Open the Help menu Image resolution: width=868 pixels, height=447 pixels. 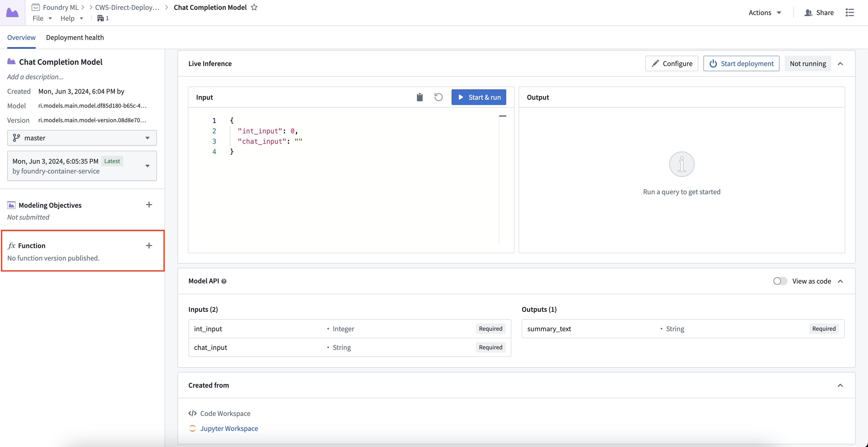pos(72,18)
